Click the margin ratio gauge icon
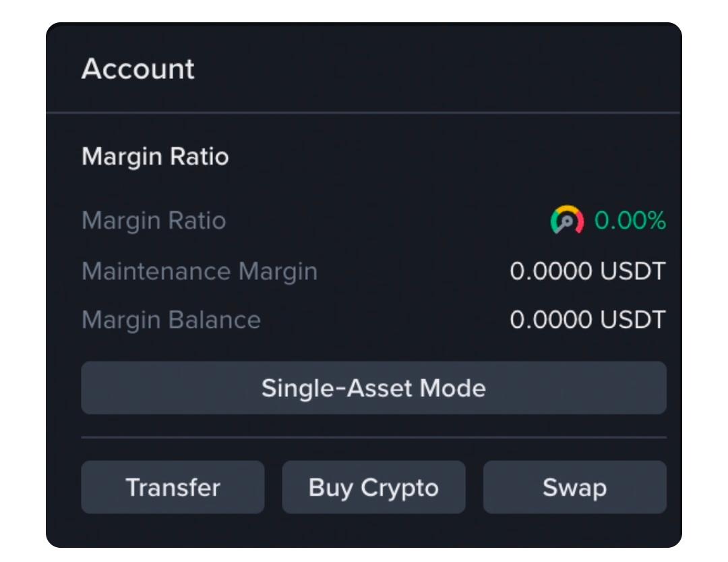Image resolution: width=728 pixels, height=562 pixels. point(567,221)
